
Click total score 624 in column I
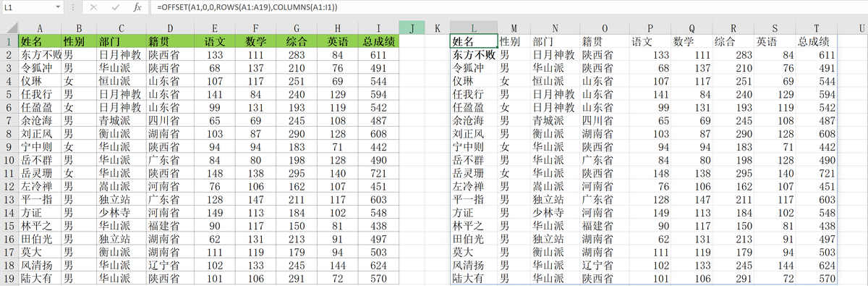[378, 266]
